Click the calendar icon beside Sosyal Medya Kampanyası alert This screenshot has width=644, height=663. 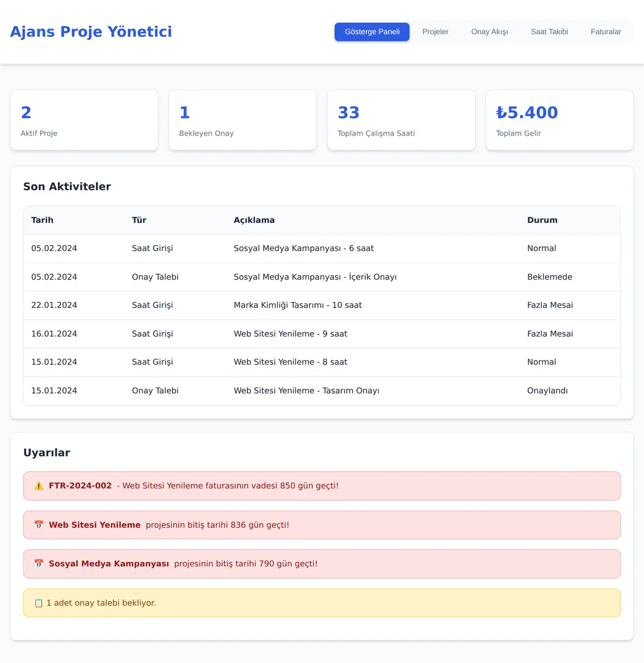pyautogui.click(x=39, y=564)
